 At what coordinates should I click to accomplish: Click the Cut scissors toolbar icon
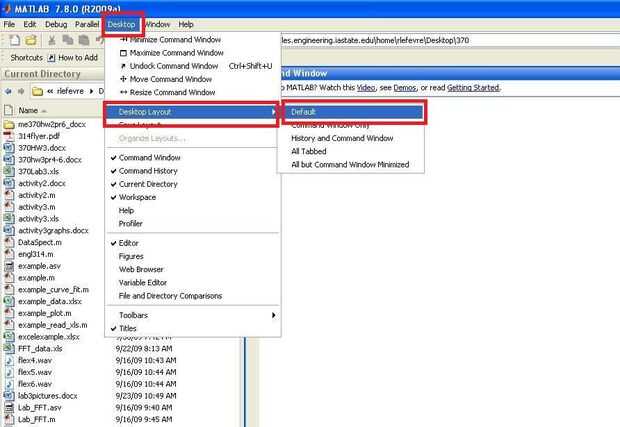pos(51,40)
